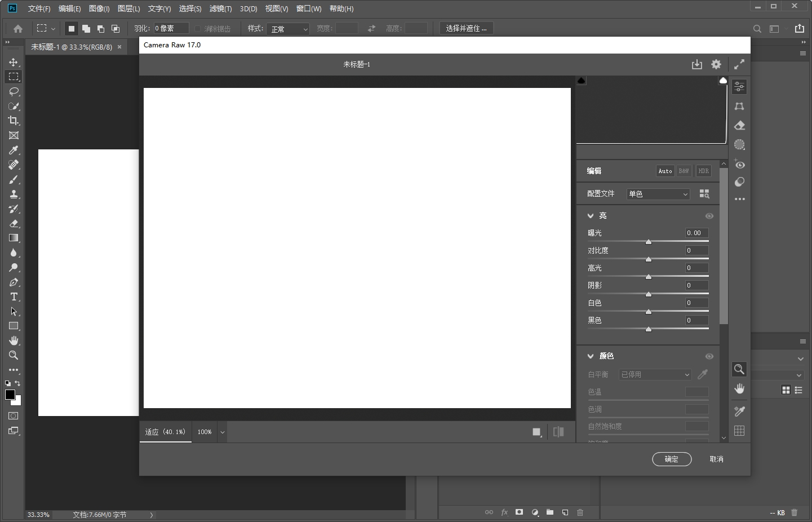
Task: Open the Healing tool in Camera Raw
Action: click(x=740, y=125)
